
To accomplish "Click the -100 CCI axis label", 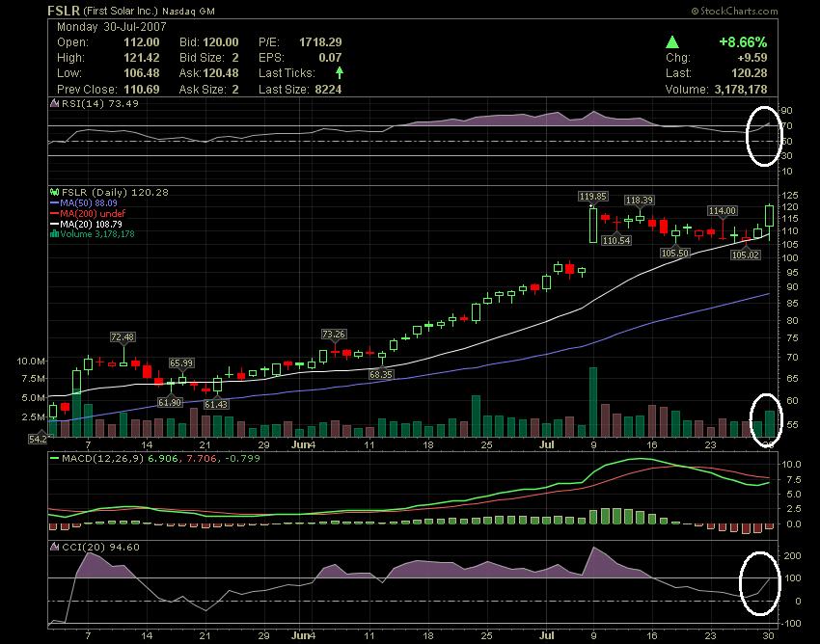I will point(791,623).
